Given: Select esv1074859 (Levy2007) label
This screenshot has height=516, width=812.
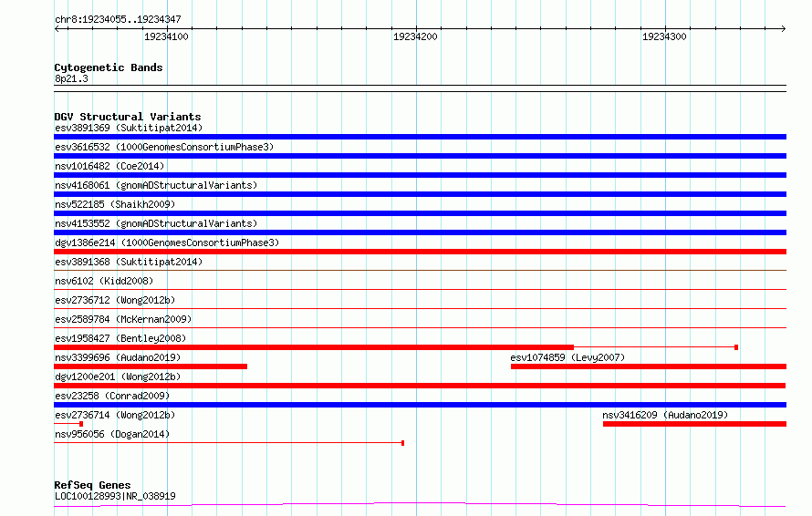Looking at the screenshot, I should (567, 357).
